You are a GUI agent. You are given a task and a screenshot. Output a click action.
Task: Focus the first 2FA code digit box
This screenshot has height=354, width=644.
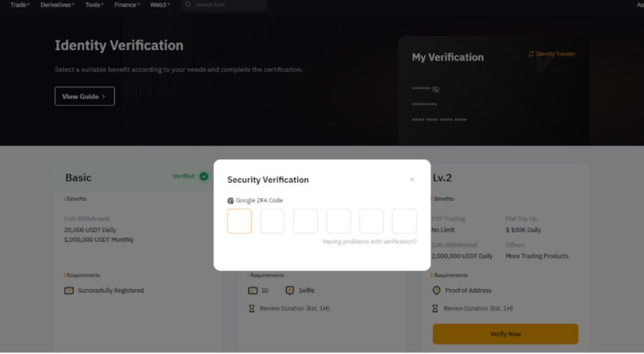tap(240, 221)
